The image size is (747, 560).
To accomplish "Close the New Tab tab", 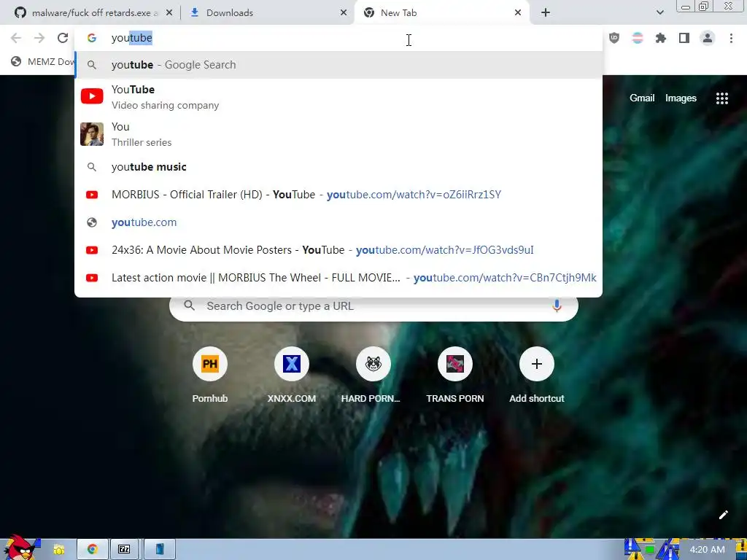I will (518, 13).
